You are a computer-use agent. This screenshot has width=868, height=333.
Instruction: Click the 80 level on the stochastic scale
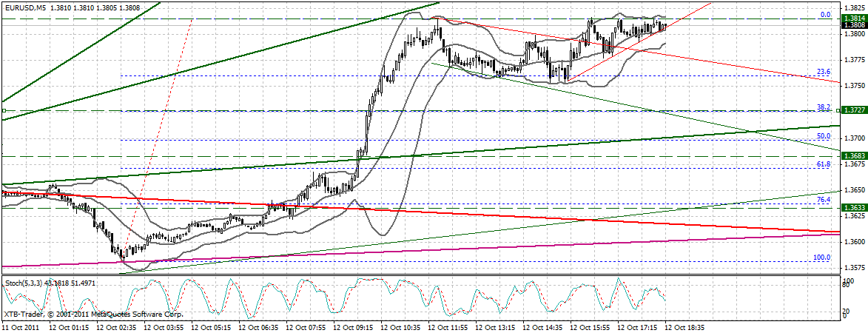coord(847,286)
